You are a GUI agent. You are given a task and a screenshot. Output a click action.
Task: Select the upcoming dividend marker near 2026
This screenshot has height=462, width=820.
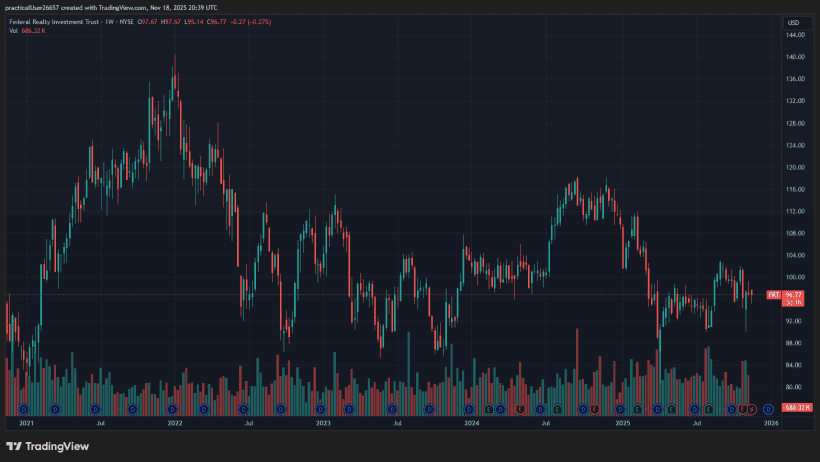(x=767, y=409)
